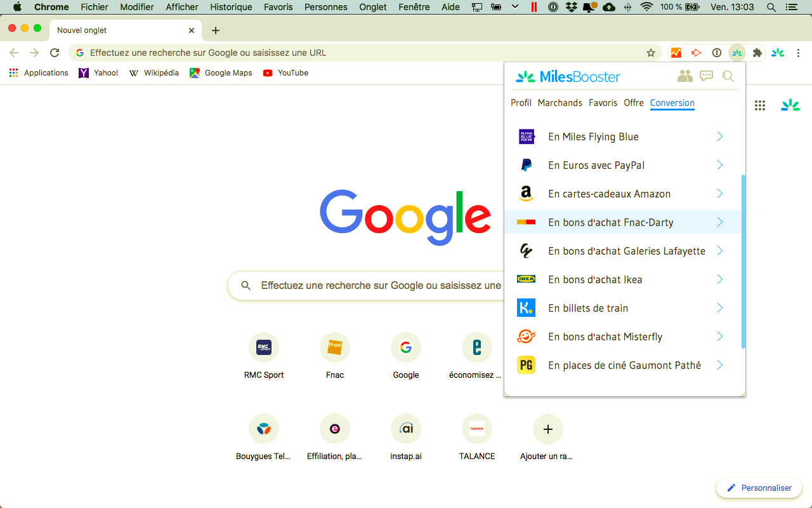Switch to the Profil tab
Image resolution: width=812 pixels, height=508 pixels.
pyautogui.click(x=521, y=103)
